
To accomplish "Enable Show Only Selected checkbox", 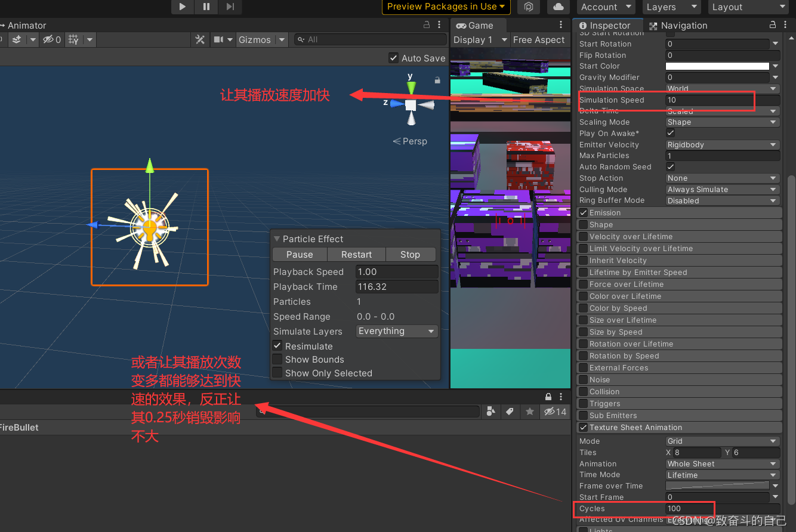I will click(x=277, y=373).
